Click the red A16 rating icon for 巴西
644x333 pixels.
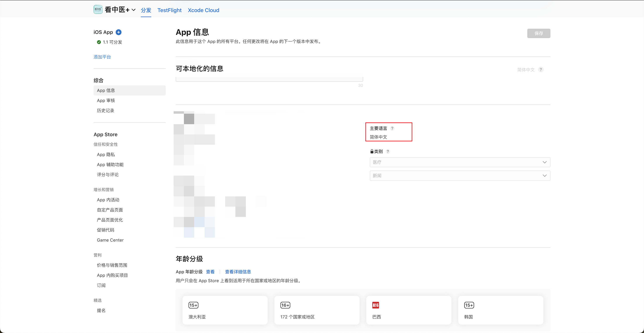(375, 305)
